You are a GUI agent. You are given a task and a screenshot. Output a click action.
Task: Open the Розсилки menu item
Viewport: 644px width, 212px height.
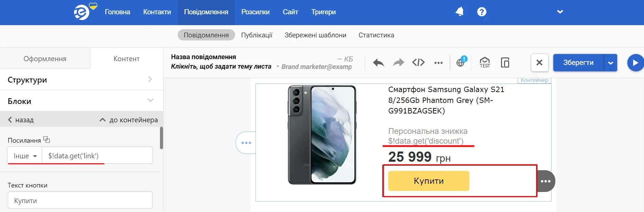coord(255,12)
